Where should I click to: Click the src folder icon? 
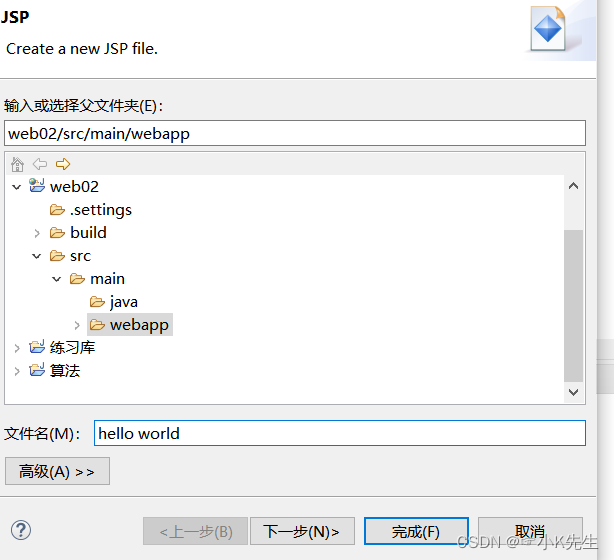click(57, 256)
